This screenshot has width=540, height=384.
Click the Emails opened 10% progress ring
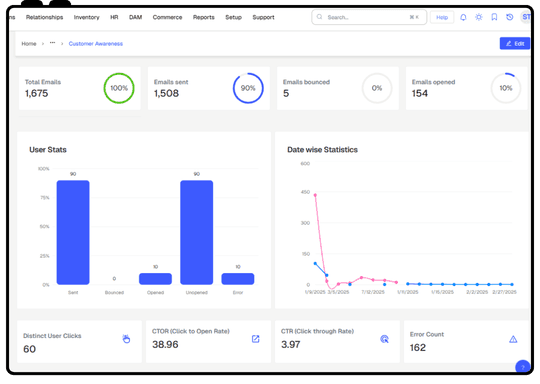point(506,88)
